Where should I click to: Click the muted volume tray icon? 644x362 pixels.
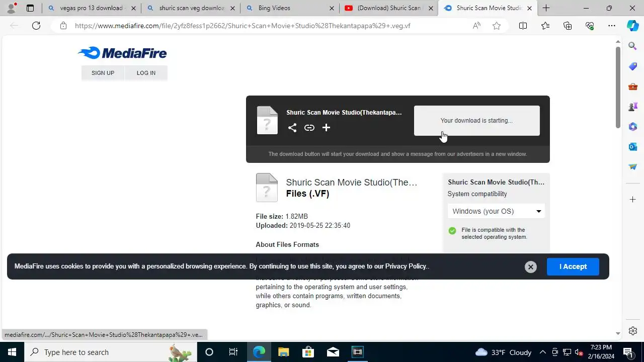579,352
